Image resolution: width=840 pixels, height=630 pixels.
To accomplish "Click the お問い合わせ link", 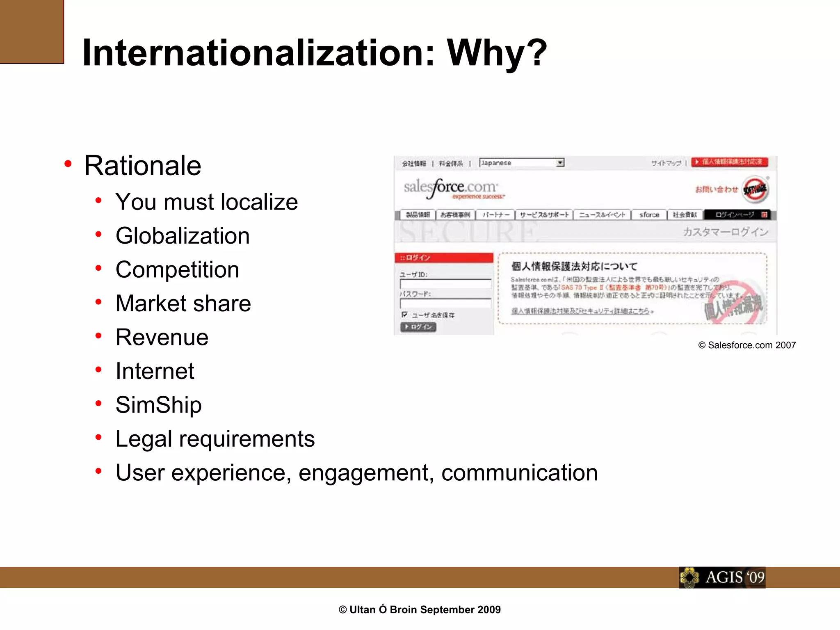I will click(x=716, y=189).
